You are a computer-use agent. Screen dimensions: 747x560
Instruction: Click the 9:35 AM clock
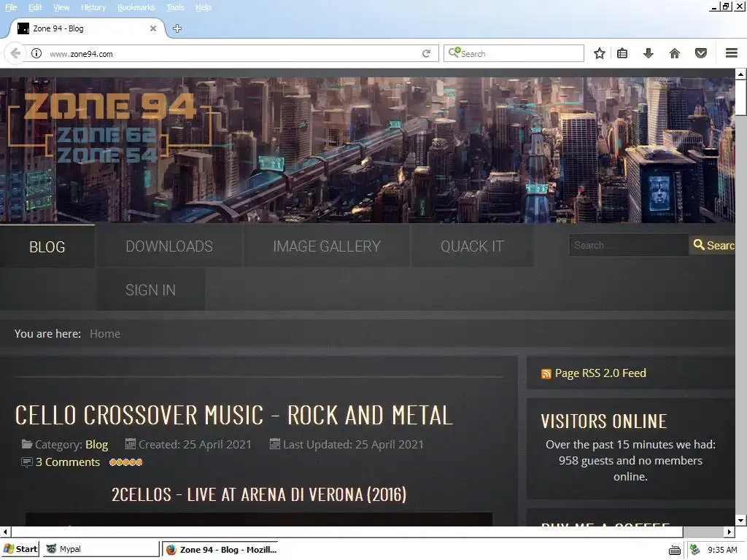722,550
